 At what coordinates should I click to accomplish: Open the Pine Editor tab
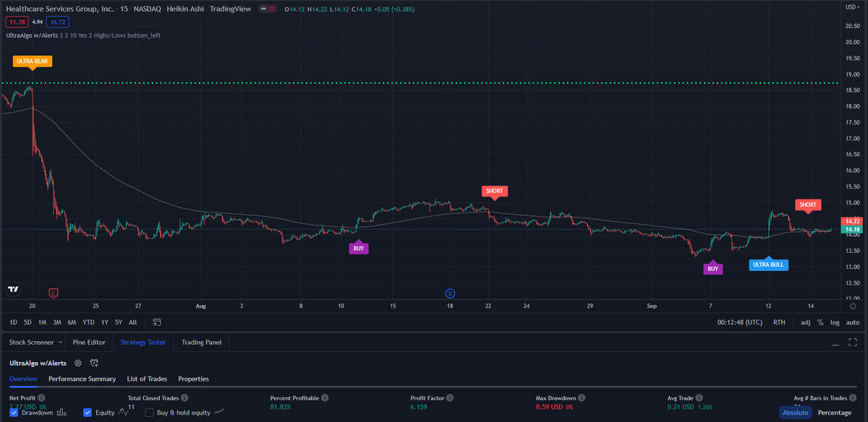point(90,343)
